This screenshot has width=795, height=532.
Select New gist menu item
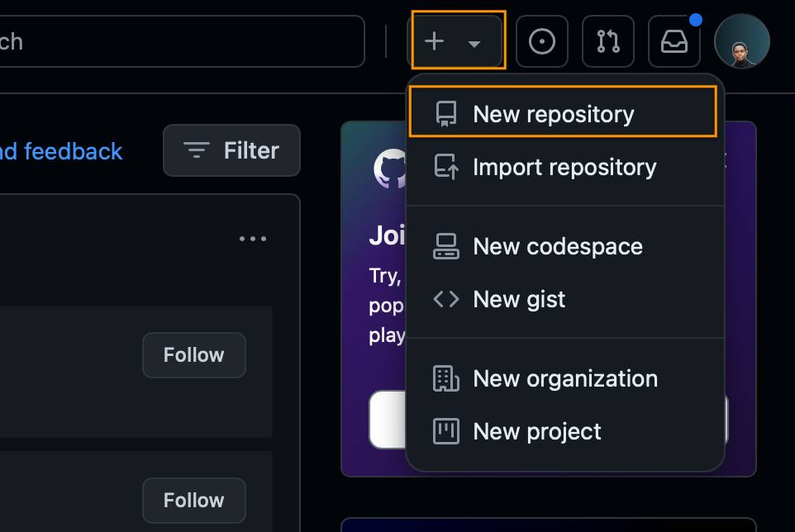tap(564, 299)
